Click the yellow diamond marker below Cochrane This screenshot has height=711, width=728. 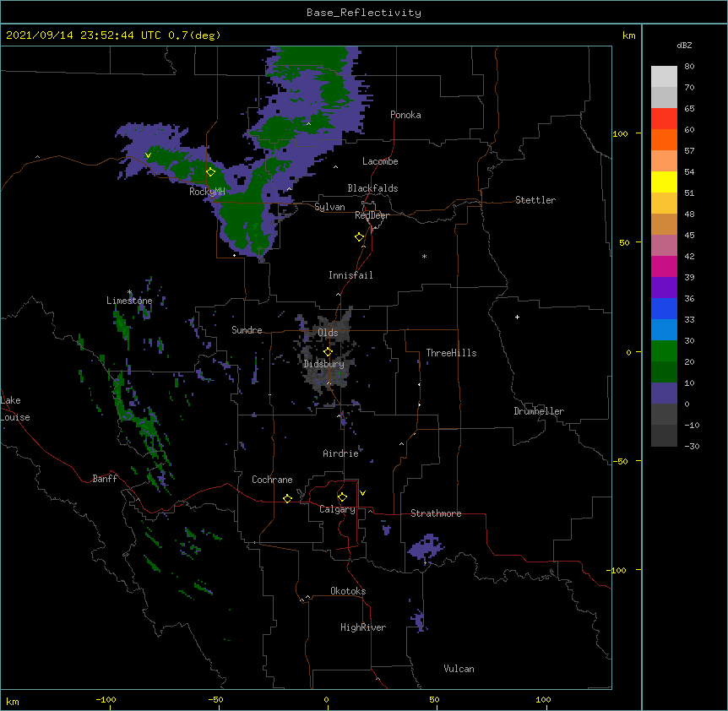pyautogui.click(x=287, y=498)
